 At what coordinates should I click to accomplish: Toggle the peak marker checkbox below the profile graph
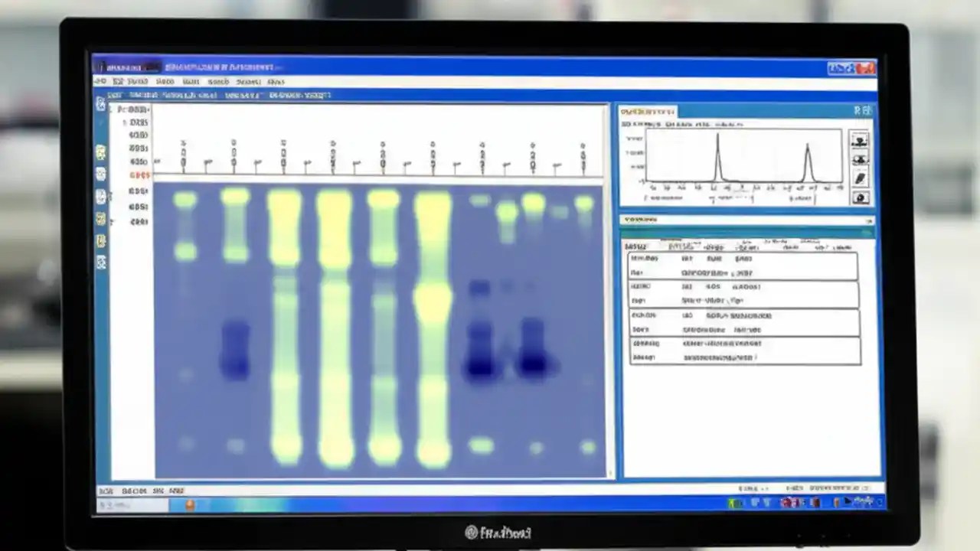point(645,198)
